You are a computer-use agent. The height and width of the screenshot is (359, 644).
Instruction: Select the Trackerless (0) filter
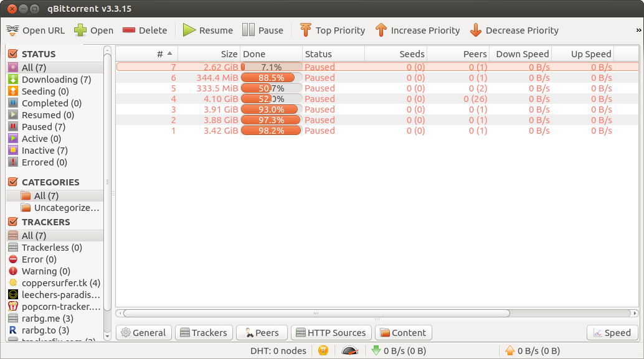click(x=55, y=248)
